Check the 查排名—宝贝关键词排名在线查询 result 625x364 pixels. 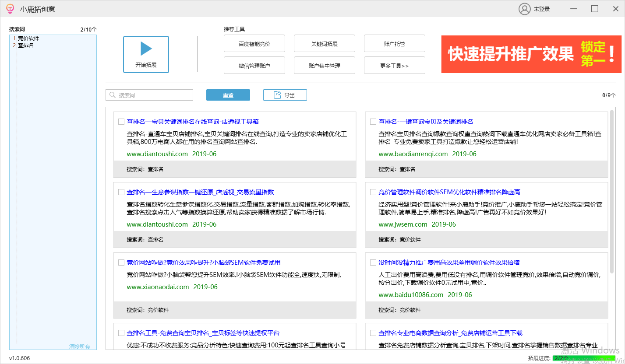pos(121,122)
